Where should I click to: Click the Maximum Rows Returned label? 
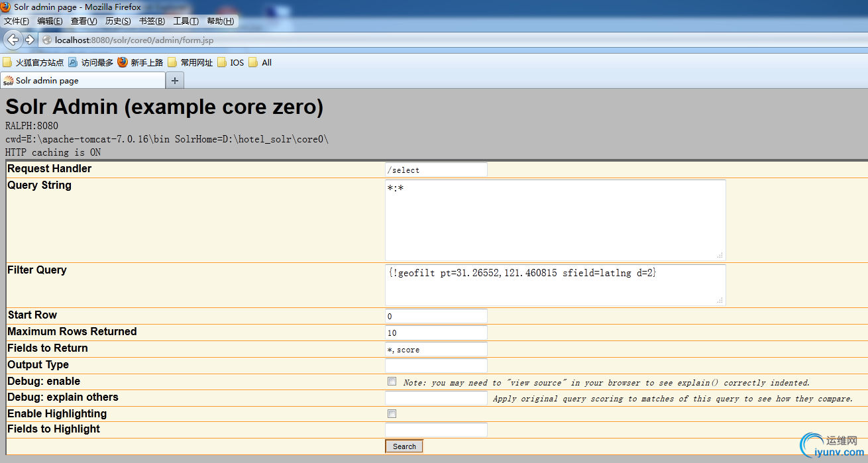(72, 332)
